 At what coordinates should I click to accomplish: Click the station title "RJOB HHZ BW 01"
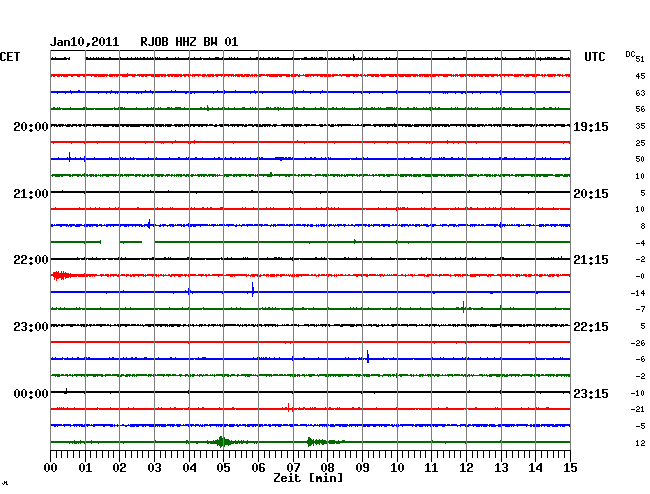tap(189, 42)
